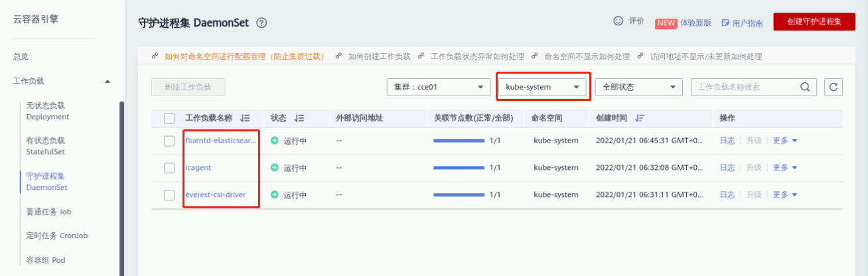Expand the all-status filter dropdown
Viewport: 868px width, 276px height.
pos(638,87)
